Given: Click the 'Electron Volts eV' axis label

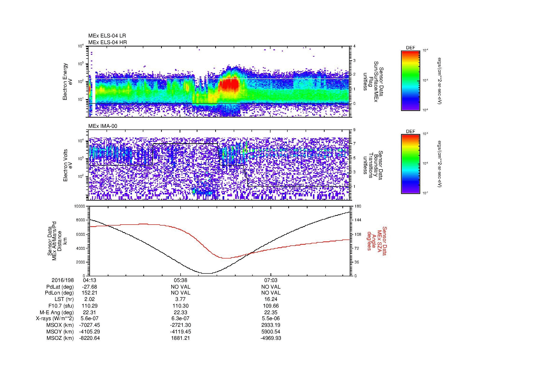Looking at the screenshot, I should pos(67,165).
